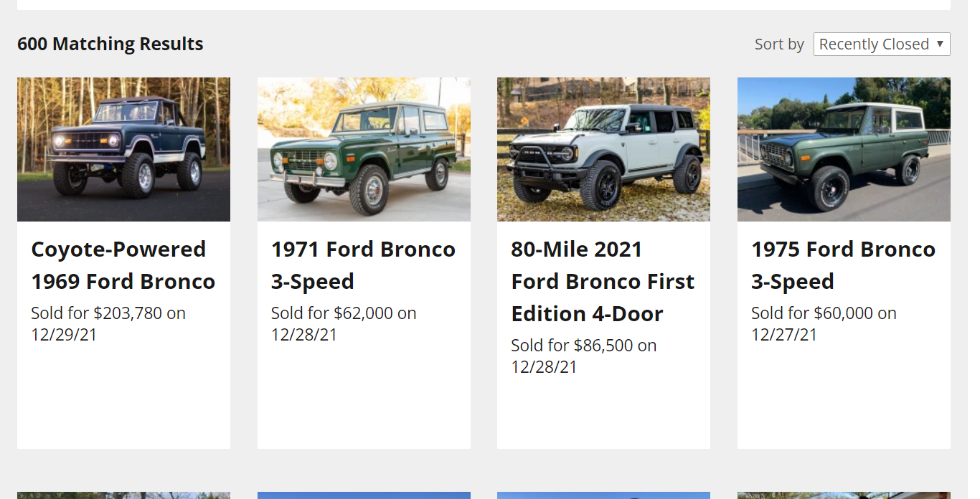Click the dropdown arrow beside Recently Closed
This screenshot has width=980, height=499.
940,44
